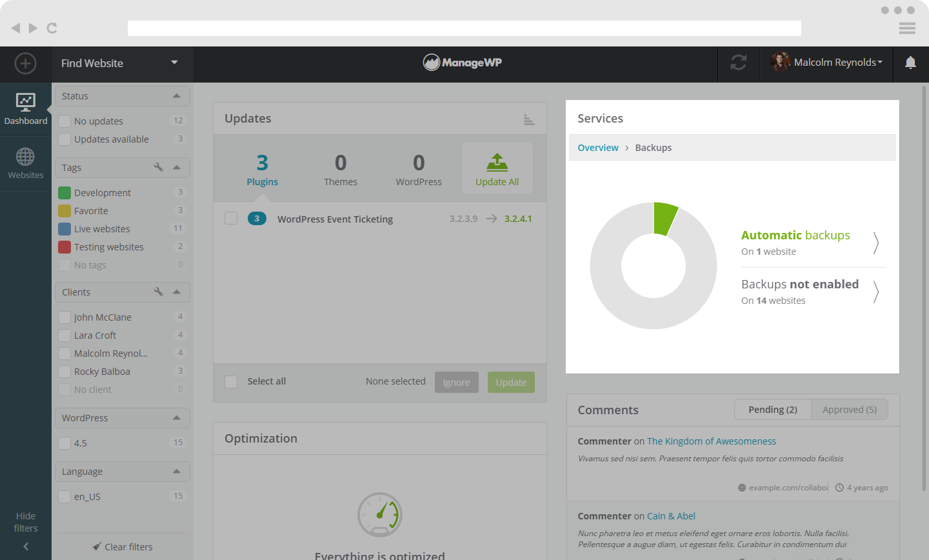Switch to the WordPress updates tab
This screenshot has height=560, width=929.
pyautogui.click(x=419, y=169)
